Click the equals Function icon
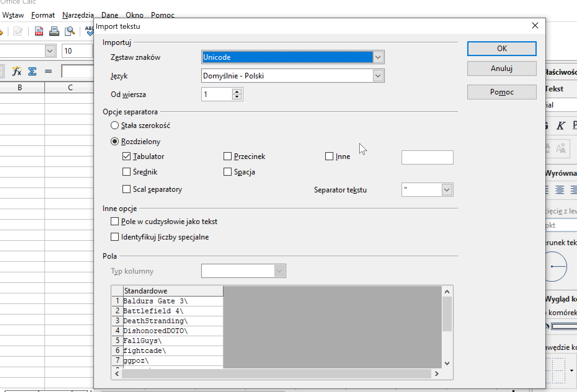Viewport: 577px width, 392px height. point(48,71)
